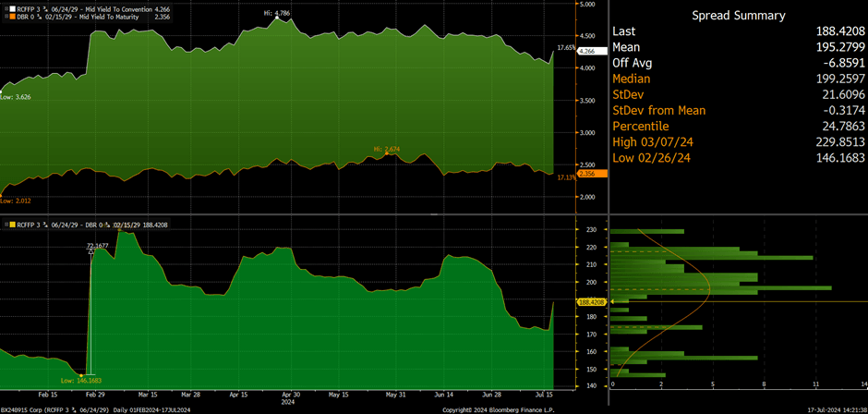Select the yellow 188.4208 spread axis tag
Viewport: 868px width, 414px height.
point(592,301)
